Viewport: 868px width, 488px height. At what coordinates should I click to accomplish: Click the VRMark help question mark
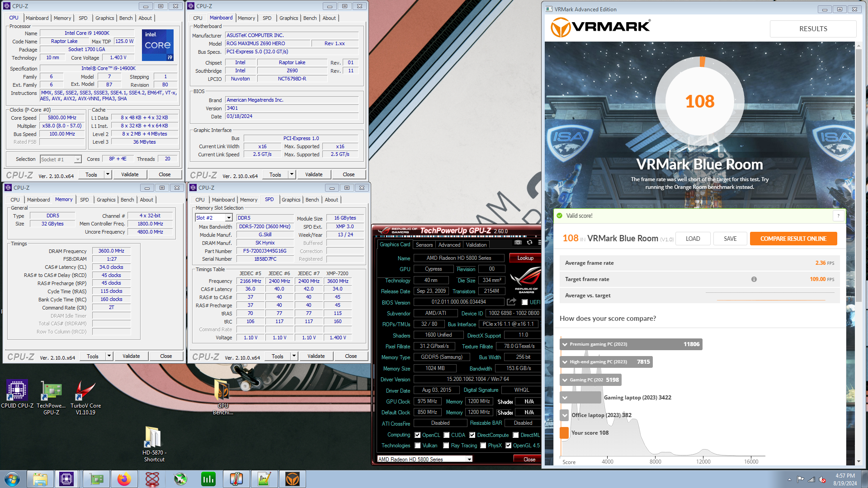coord(838,216)
